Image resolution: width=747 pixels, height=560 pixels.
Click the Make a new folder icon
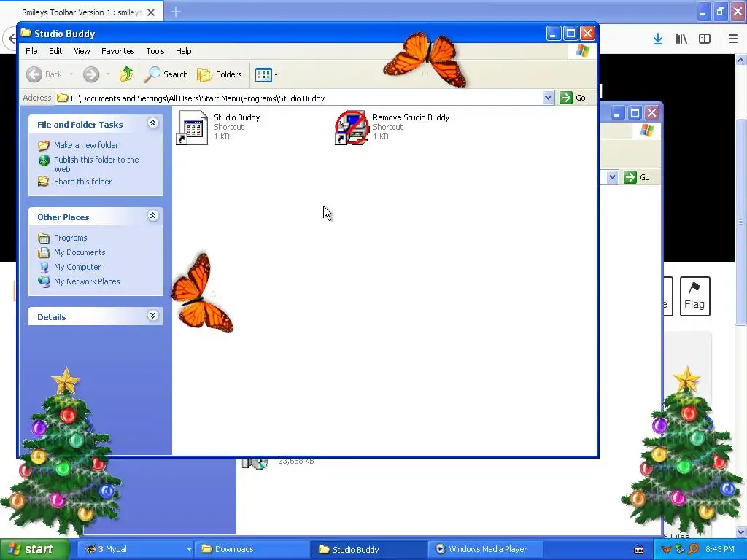coord(44,145)
